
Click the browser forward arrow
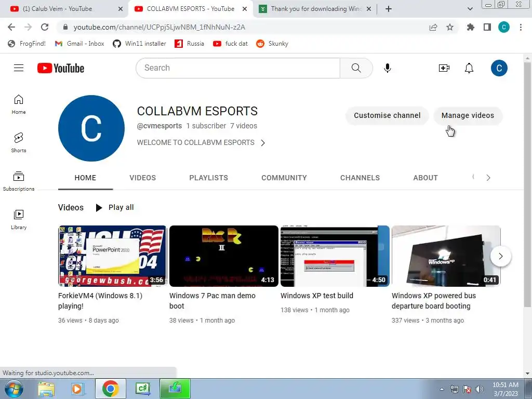pyautogui.click(x=28, y=27)
